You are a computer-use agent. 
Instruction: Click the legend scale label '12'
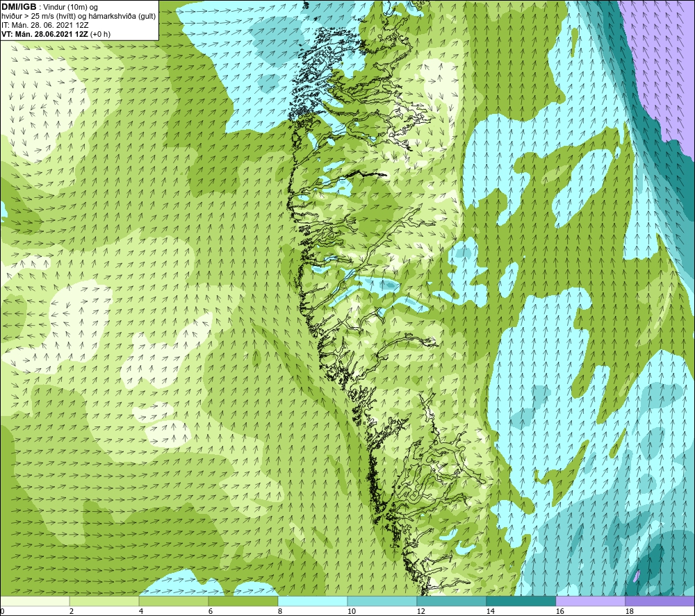click(x=420, y=612)
